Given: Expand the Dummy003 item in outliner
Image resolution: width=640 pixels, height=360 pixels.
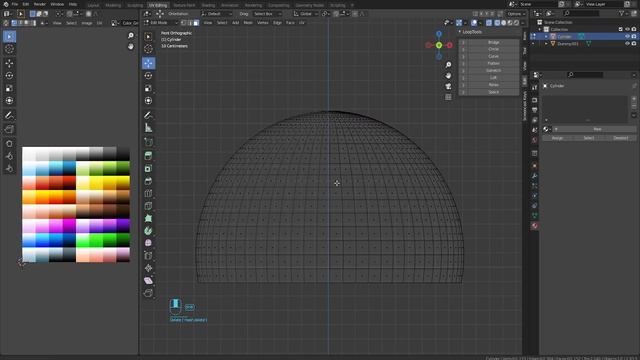Looking at the screenshot, I should 547,43.
